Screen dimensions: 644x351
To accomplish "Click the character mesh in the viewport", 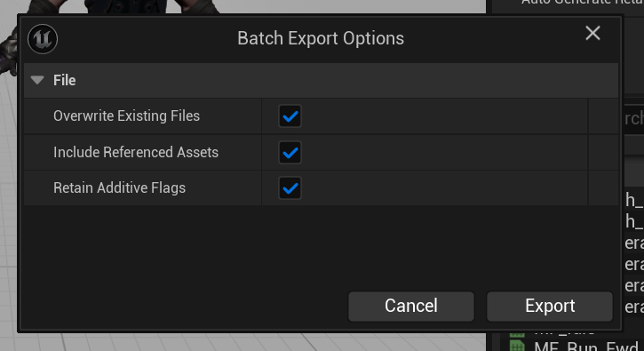I will click(123, 6).
